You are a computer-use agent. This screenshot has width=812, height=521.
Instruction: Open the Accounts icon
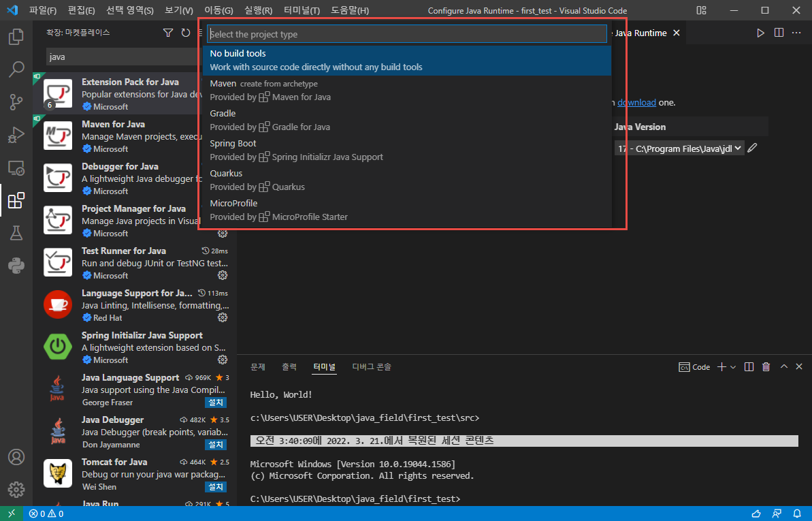click(x=16, y=457)
